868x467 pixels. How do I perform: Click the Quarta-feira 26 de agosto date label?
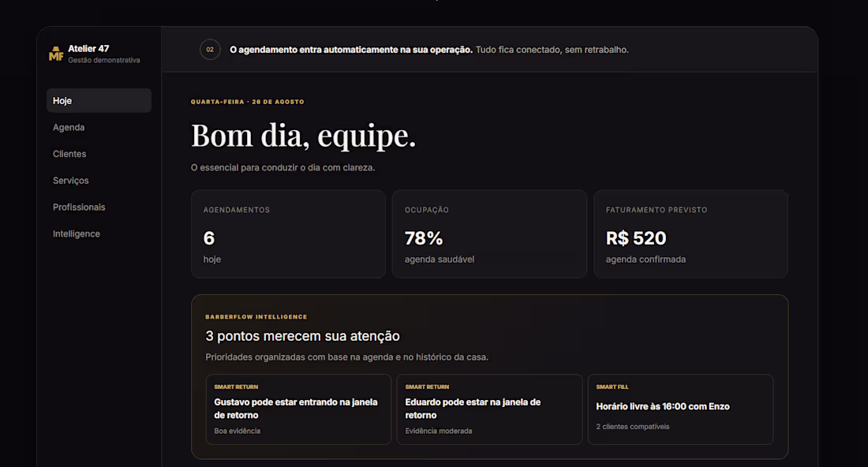click(x=248, y=102)
